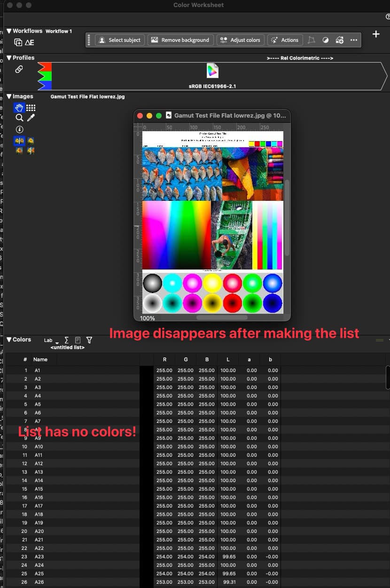
Task: Open the filter funnel in Colors
Action: [x=89, y=340]
